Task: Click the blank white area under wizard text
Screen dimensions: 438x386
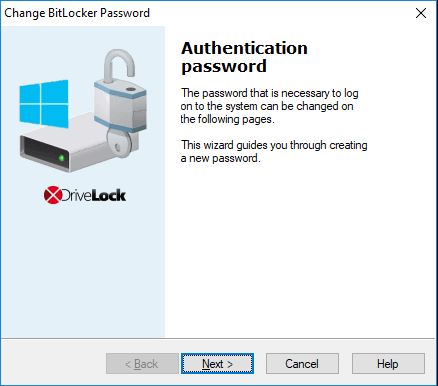Action: [x=300, y=250]
